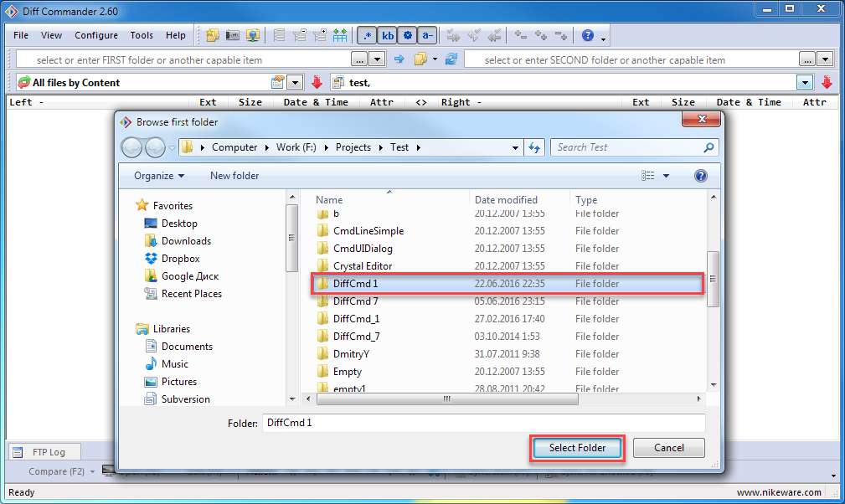Image resolution: width=845 pixels, height=504 pixels.
Task: Click the blue help icon in main toolbar
Action: [x=588, y=35]
